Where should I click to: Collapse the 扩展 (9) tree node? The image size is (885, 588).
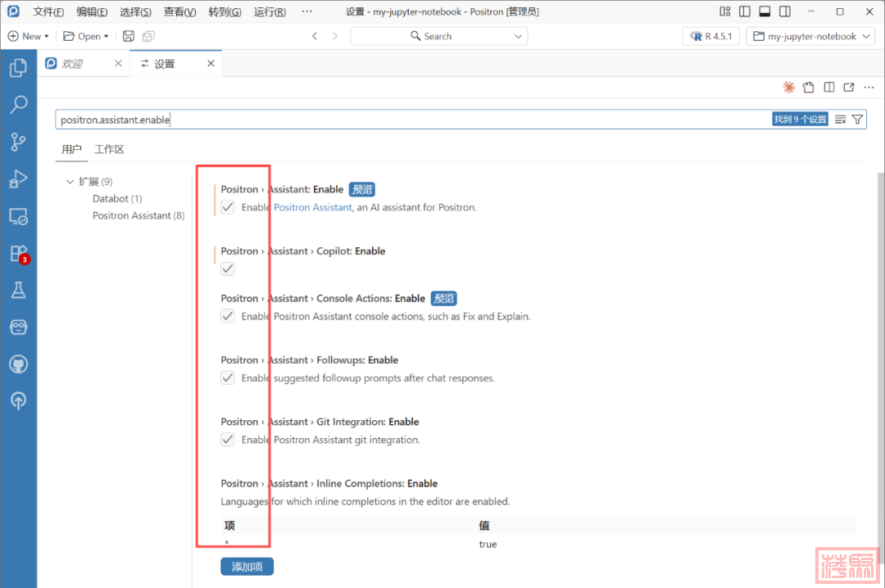(x=70, y=182)
